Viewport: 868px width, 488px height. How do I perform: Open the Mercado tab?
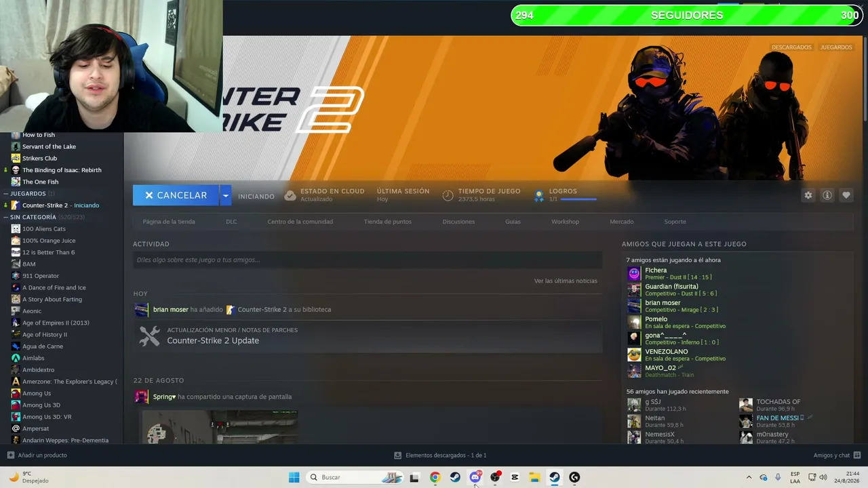622,222
